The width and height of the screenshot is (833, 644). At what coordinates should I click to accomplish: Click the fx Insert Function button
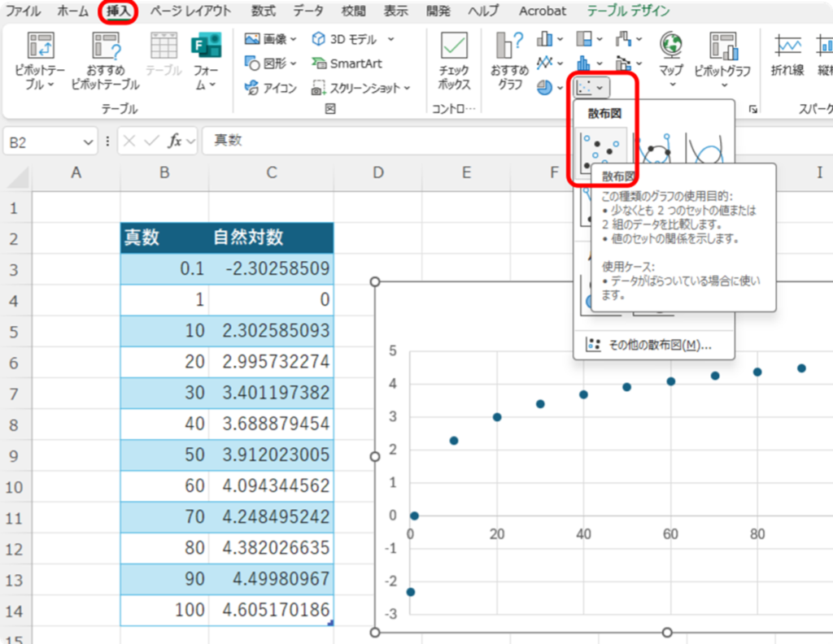(x=175, y=141)
